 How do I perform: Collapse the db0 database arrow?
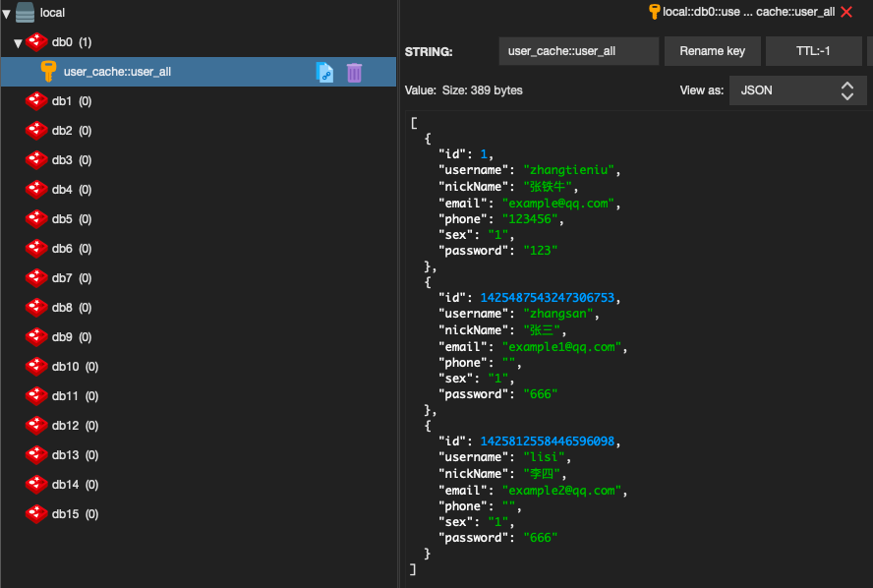coord(18,43)
